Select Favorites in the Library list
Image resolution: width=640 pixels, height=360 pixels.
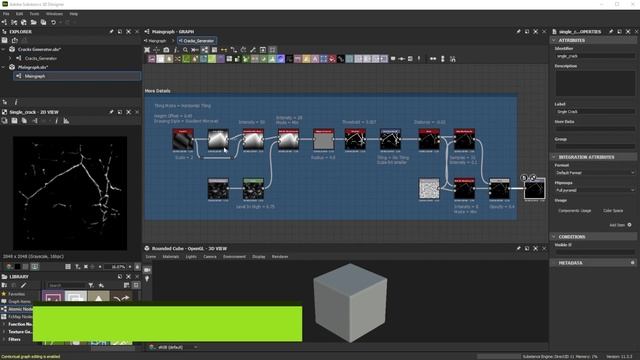click(16, 294)
